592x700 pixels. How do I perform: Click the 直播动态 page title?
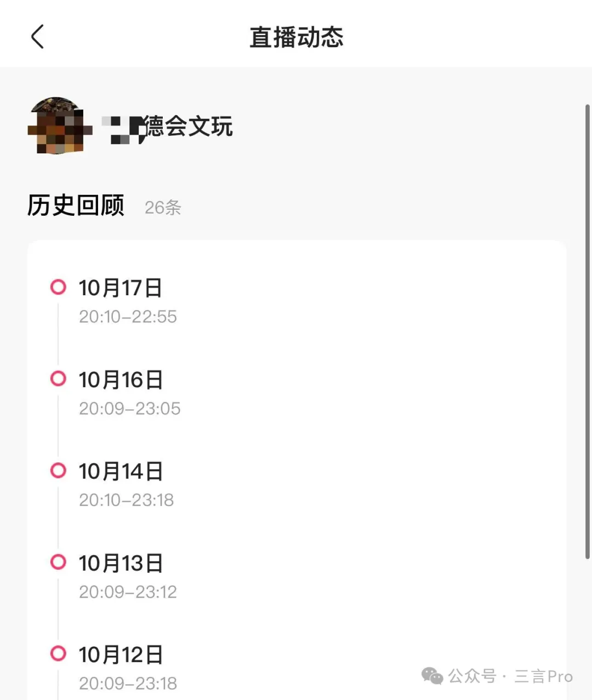pos(296,37)
